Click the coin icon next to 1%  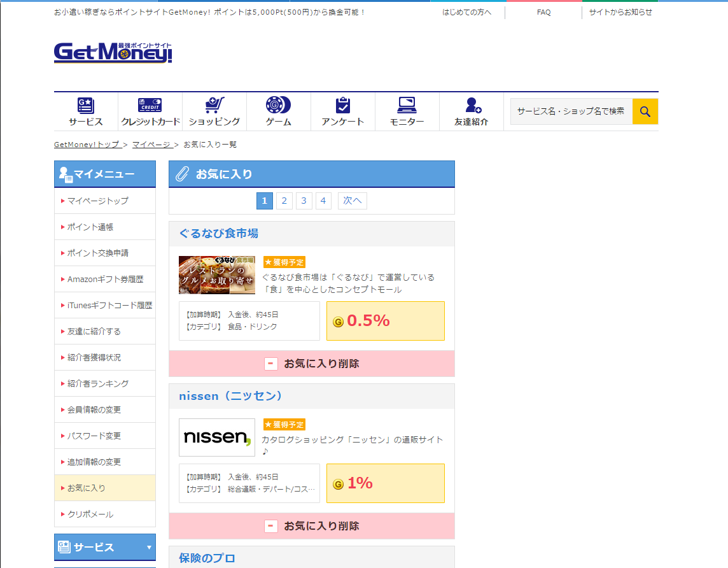[338, 484]
